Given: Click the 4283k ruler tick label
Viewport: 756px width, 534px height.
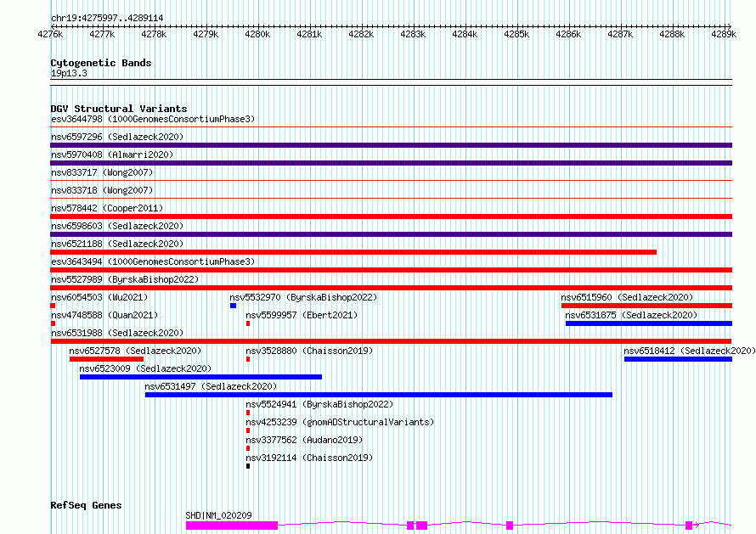Looking at the screenshot, I should 413,34.
